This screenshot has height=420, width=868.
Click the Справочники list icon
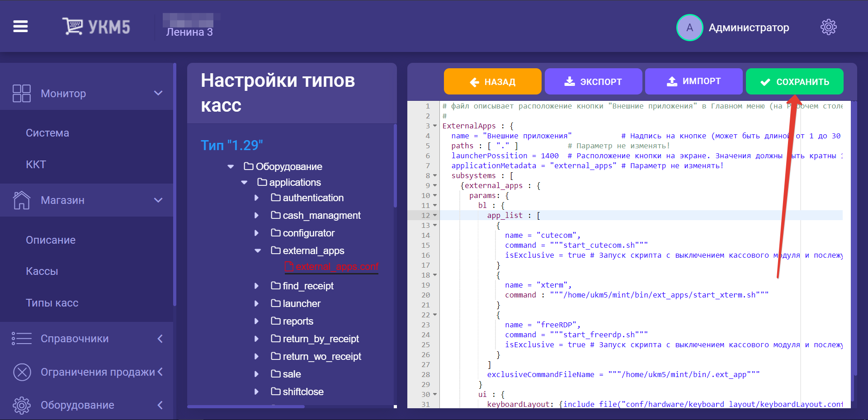click(x=22, y=338)
